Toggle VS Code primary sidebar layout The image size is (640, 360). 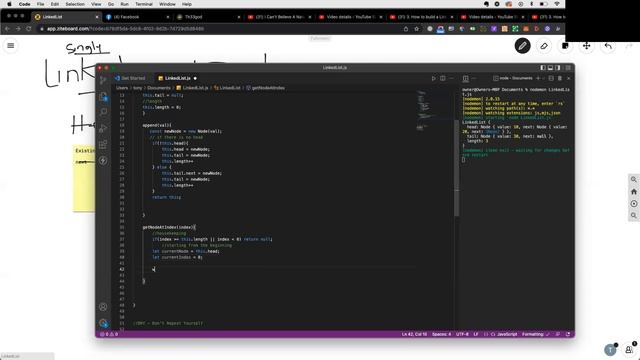542,68
